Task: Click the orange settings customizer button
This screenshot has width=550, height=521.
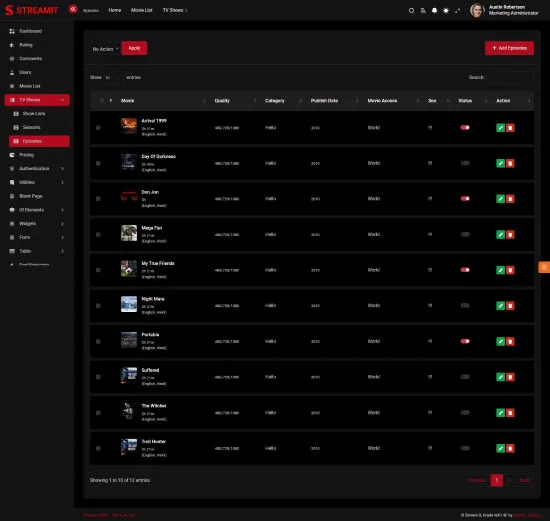Action: (544, 267)
